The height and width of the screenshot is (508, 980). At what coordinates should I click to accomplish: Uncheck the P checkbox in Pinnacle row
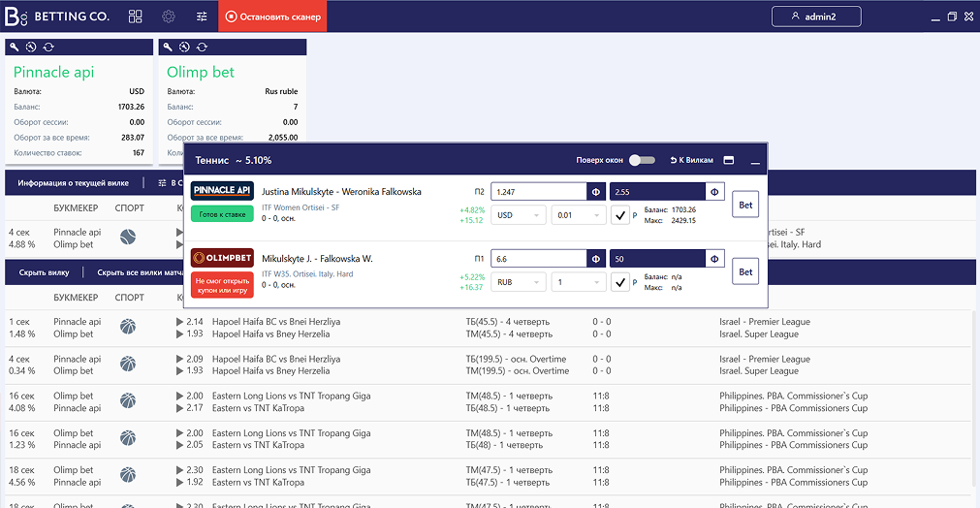(621, 215)
